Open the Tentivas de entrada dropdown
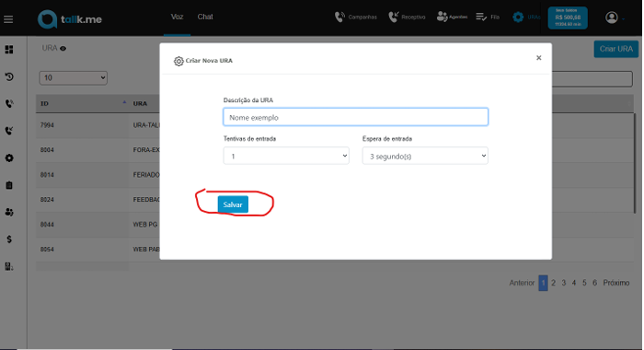644x350 pixels. pyautogui.click(x=286, y=156)
